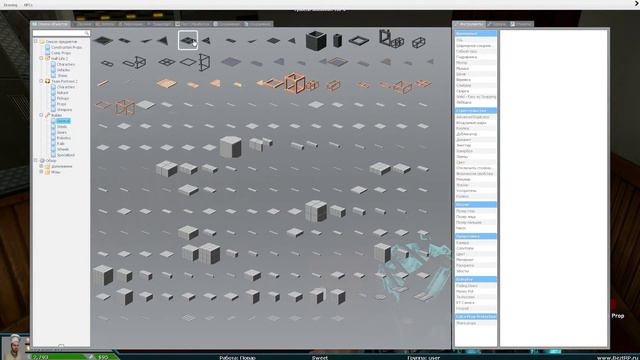Image resolution: width=640 pixels, height=360 pixels.
Task: Collapse the Builder tree branch
Action: pos(41,115)
